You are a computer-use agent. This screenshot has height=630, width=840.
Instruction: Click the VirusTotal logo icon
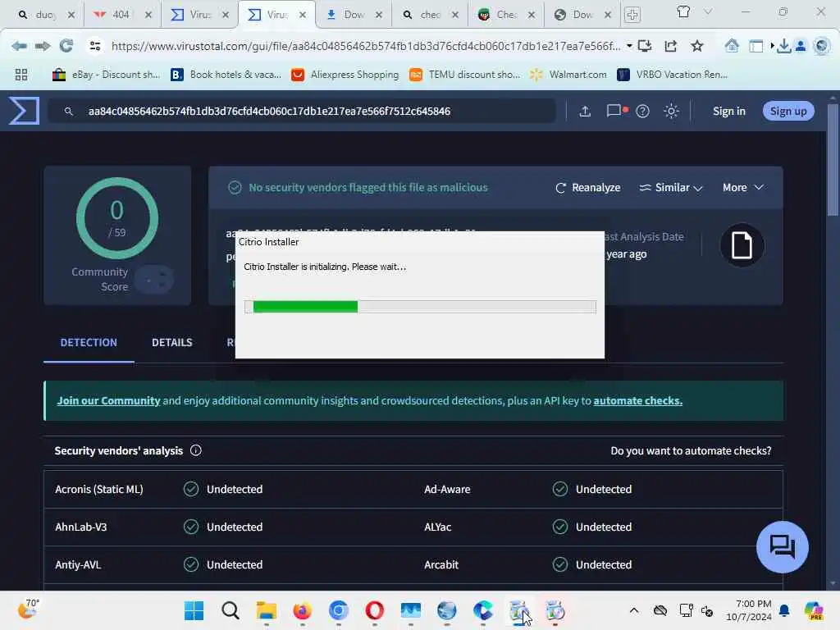point(24,111)
